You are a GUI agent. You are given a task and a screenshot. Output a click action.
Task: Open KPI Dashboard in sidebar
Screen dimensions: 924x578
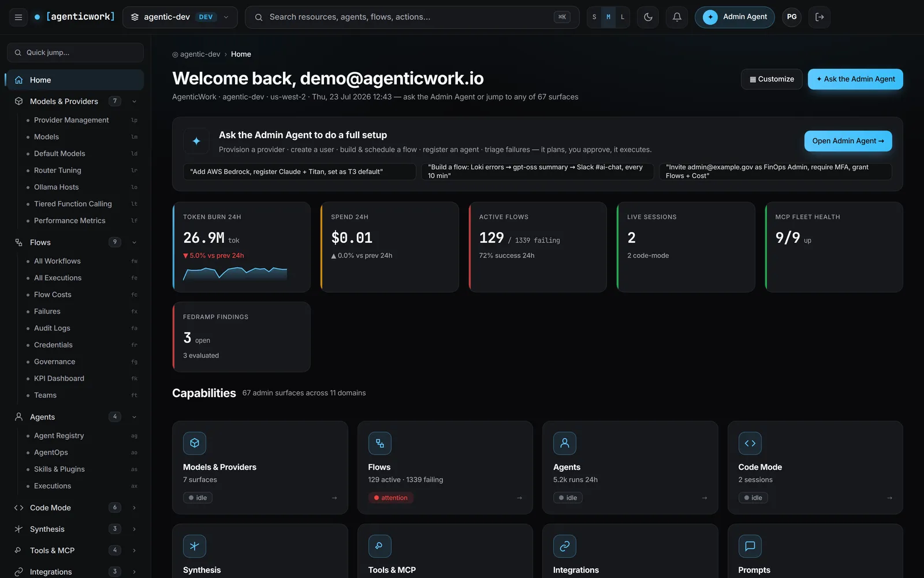pos(81,379)
